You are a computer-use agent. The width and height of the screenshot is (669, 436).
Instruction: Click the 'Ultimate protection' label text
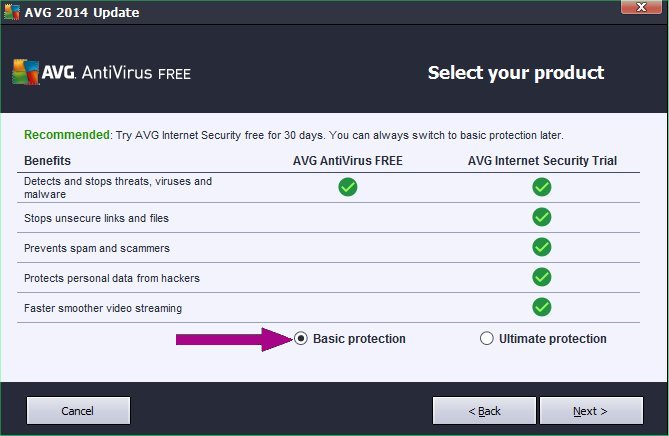point(553,339)
